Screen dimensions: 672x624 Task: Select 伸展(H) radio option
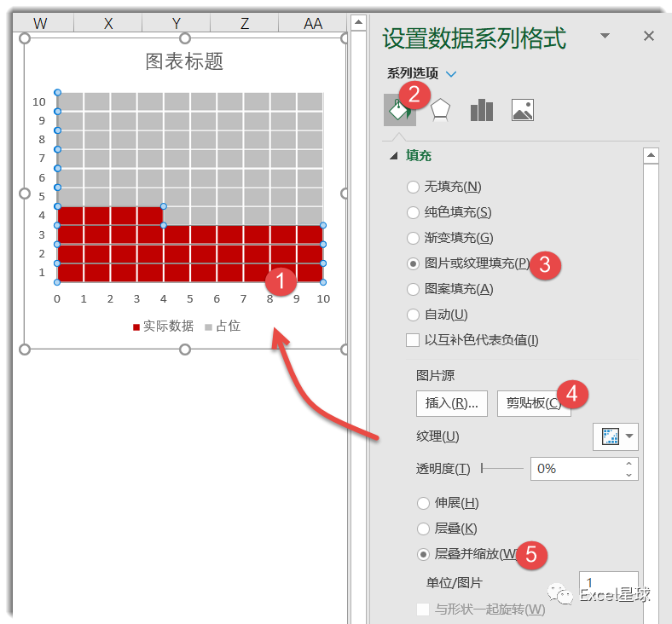point(424,503)
